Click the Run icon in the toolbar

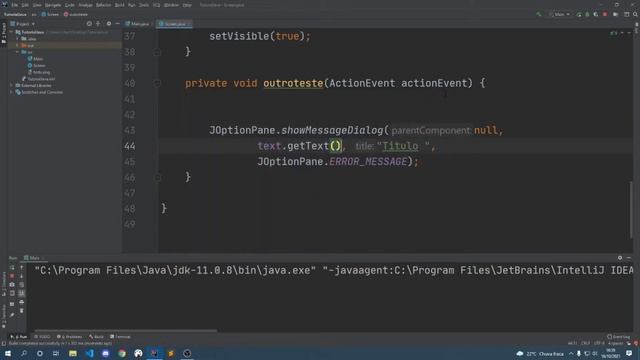[579, 14]
